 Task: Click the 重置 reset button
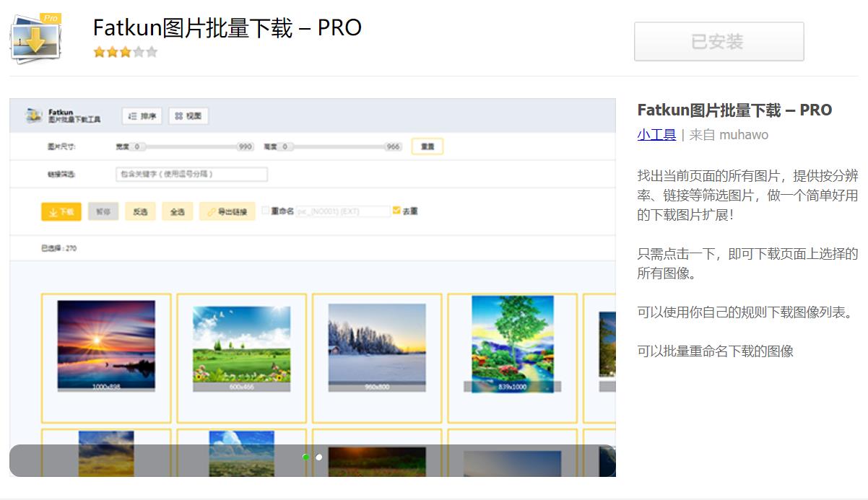point(427,146)
